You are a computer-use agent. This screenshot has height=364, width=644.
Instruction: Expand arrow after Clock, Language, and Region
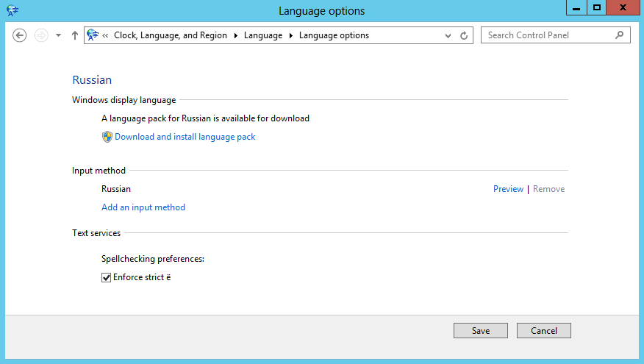[235, 35]
